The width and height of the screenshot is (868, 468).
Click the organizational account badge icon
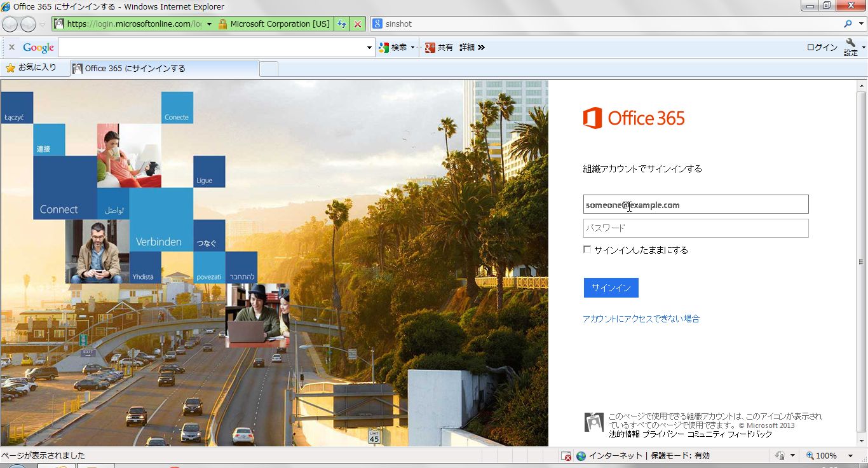click(594, 422)
